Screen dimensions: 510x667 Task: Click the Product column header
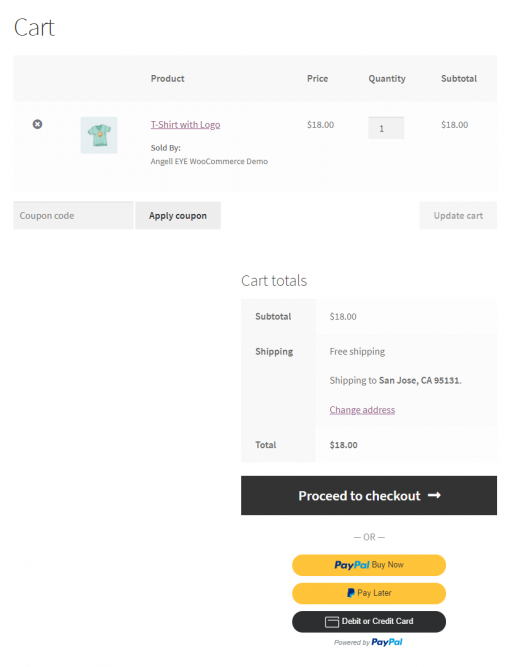tap(168, 79)
